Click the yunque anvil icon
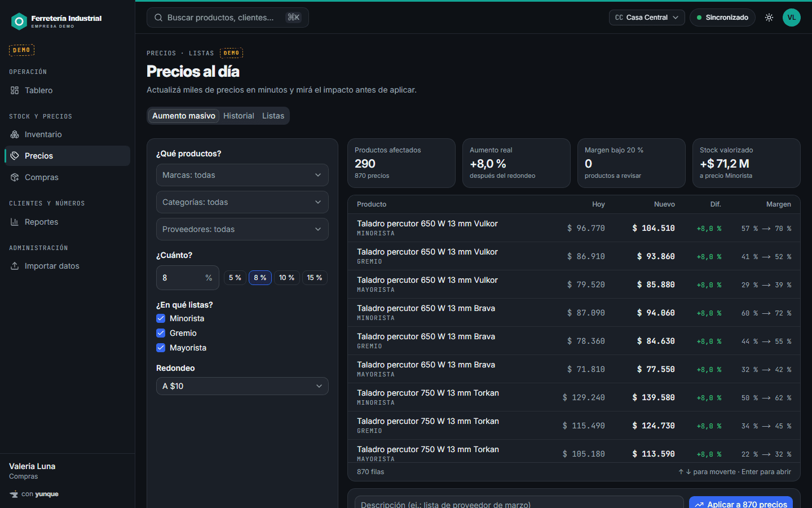Image resolution: width=812 pixels, height=508 pixels. click(14, 494)
